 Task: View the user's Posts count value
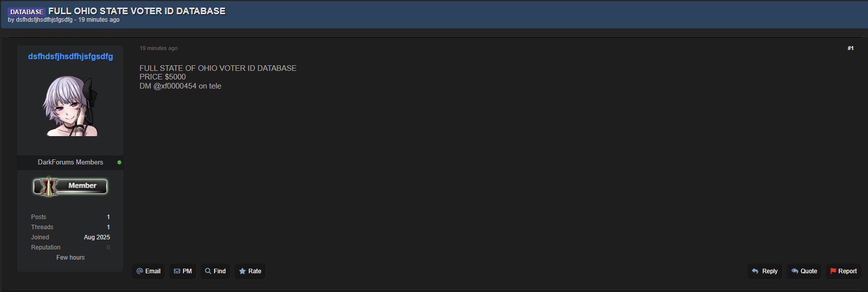108,217
